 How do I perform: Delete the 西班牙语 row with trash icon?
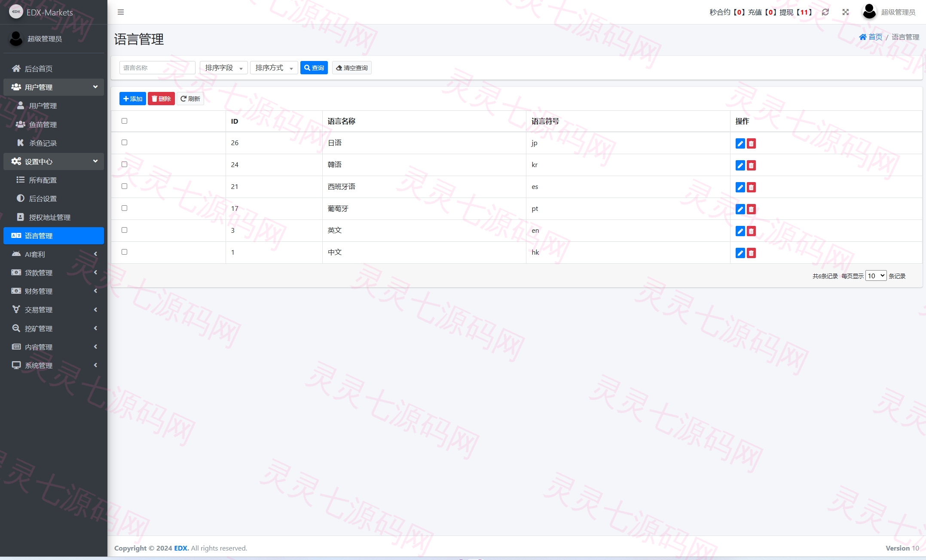(751, 187)
